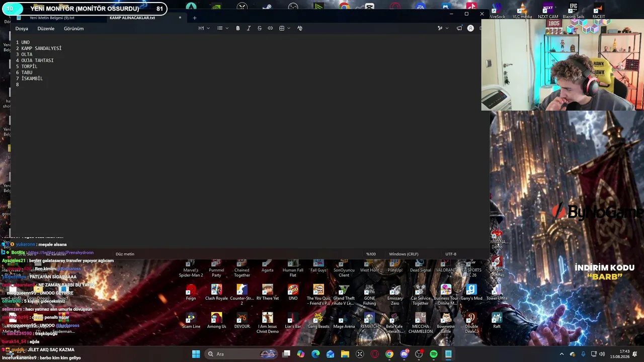Click the text line İSKAMBİL

point(32,78)
